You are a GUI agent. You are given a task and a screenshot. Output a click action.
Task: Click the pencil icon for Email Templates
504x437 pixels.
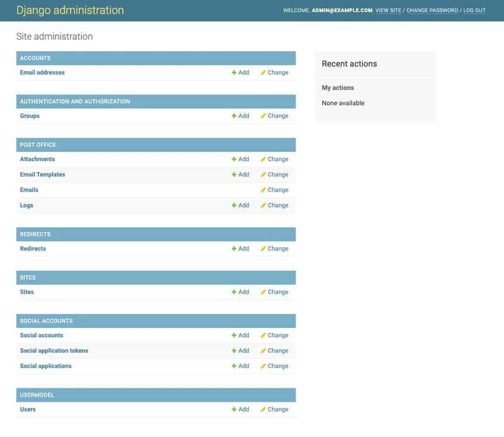263,175
